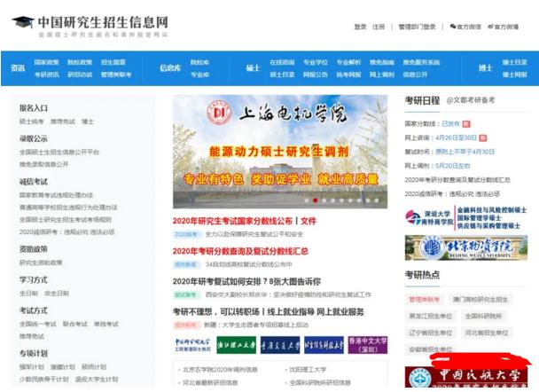
Task: Open 2020年研考复试如何安排 8张大图 headline
Action: click(246, 281)
